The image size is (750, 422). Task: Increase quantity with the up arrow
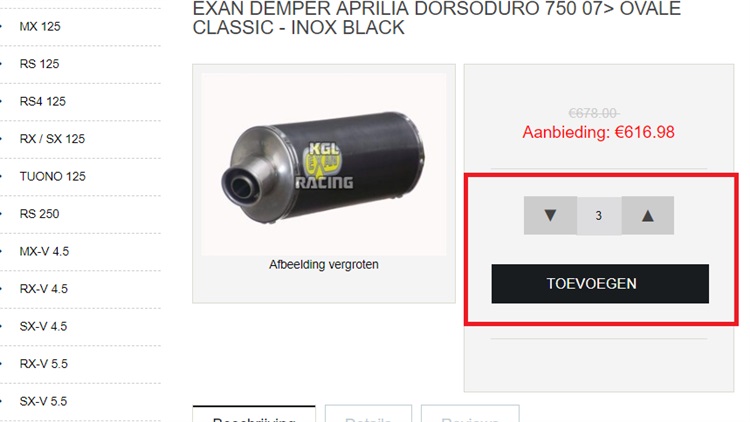[x=648, y=215]
